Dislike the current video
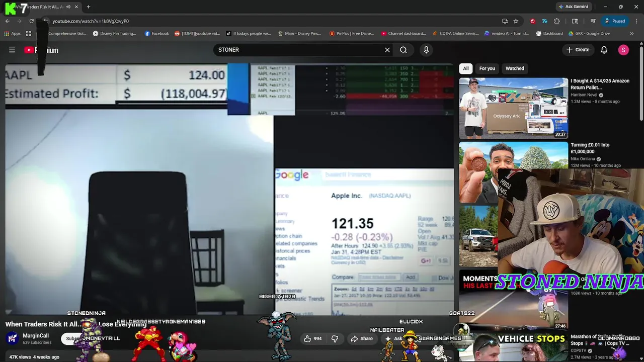This screenshot has height=362, width=644. pos(335,339)
